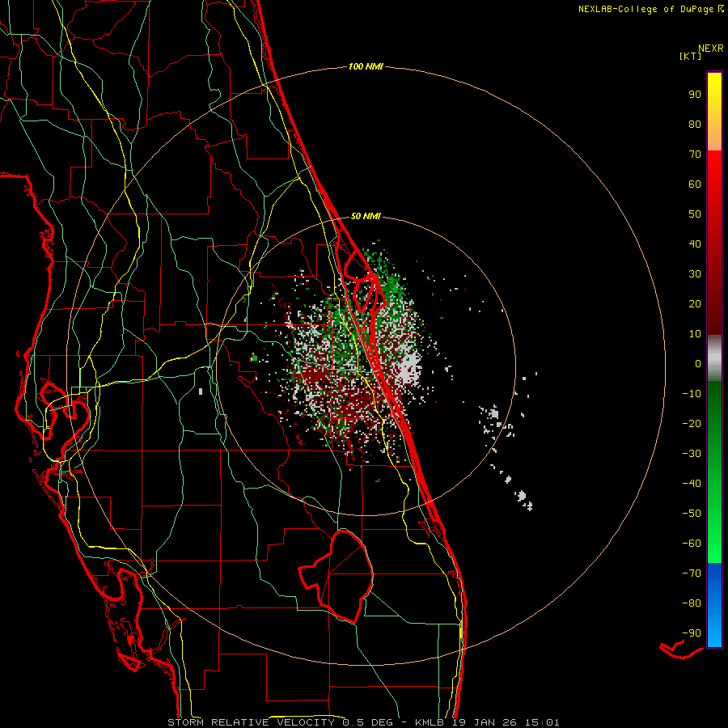Click the 0 value on the velocity scale
Screen dimensions: 728x728
pos(698,364)
